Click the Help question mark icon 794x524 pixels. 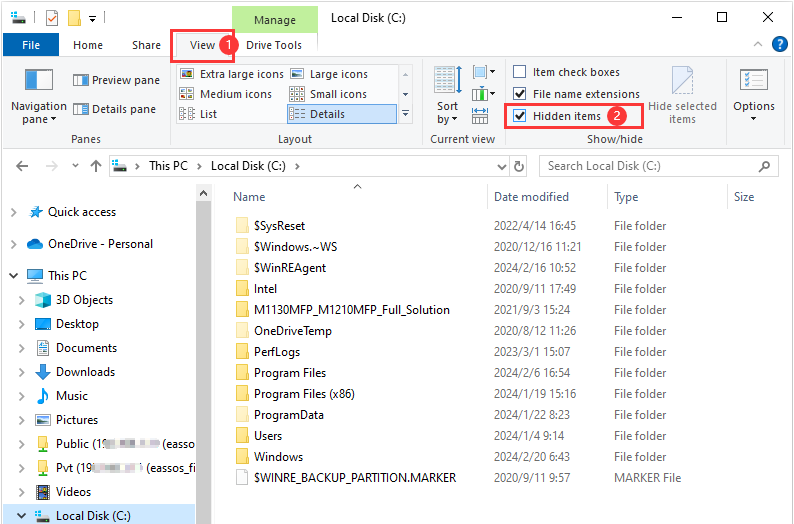click(x=779, y=45)
